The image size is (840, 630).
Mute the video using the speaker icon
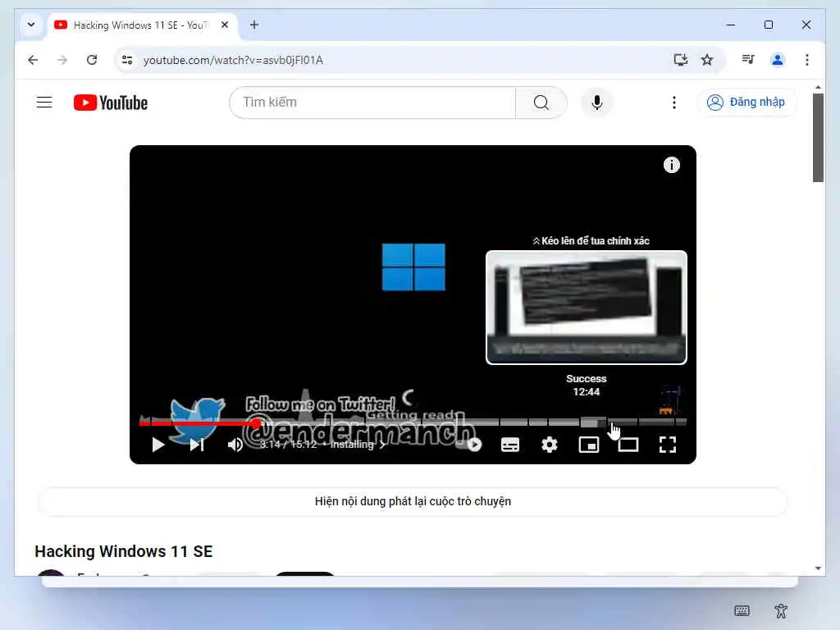tap(235, 445)
